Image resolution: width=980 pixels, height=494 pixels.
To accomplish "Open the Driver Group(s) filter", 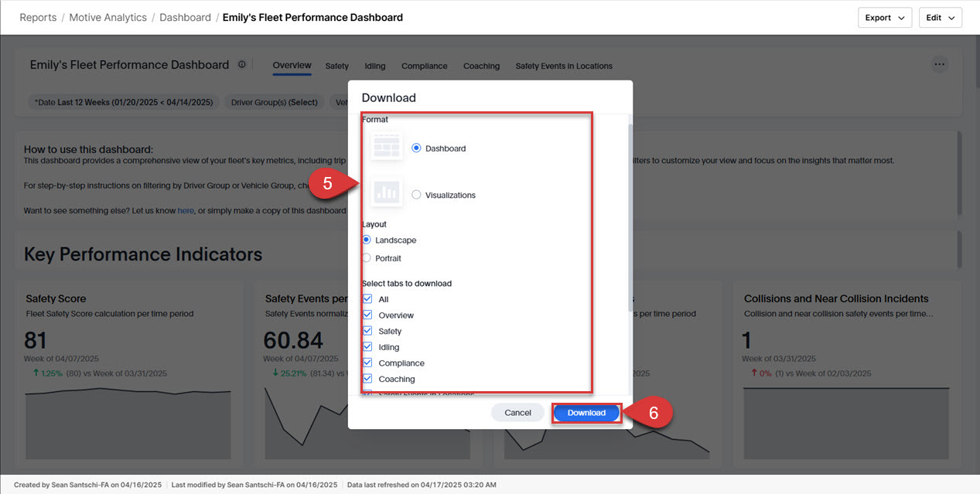I will tap(274, 102).
